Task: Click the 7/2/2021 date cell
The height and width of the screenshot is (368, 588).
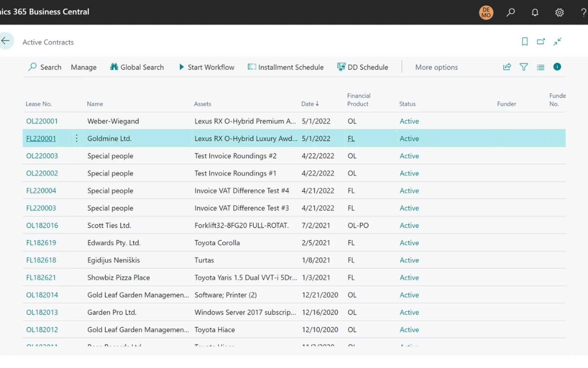Action: point(316,225)
